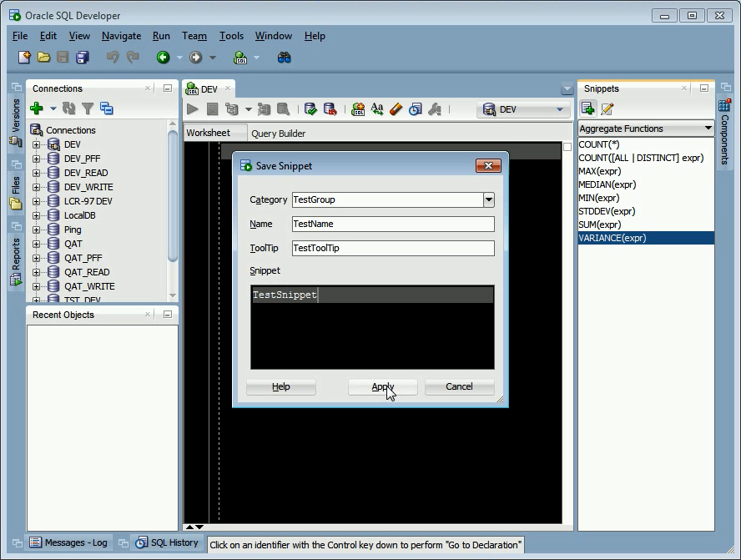741x560 pixels.
Task: Rollback changes in worksheet toolbar
Action: 330,109
